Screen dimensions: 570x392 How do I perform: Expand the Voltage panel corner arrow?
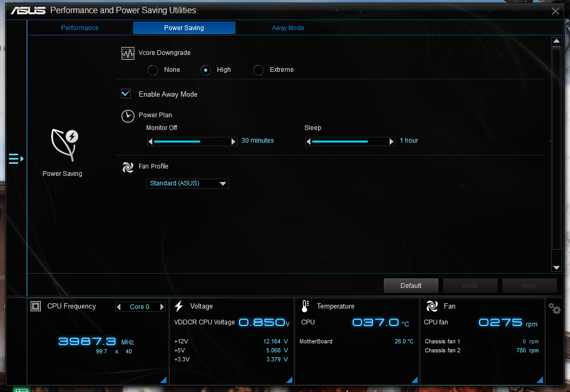click(290, 380)
